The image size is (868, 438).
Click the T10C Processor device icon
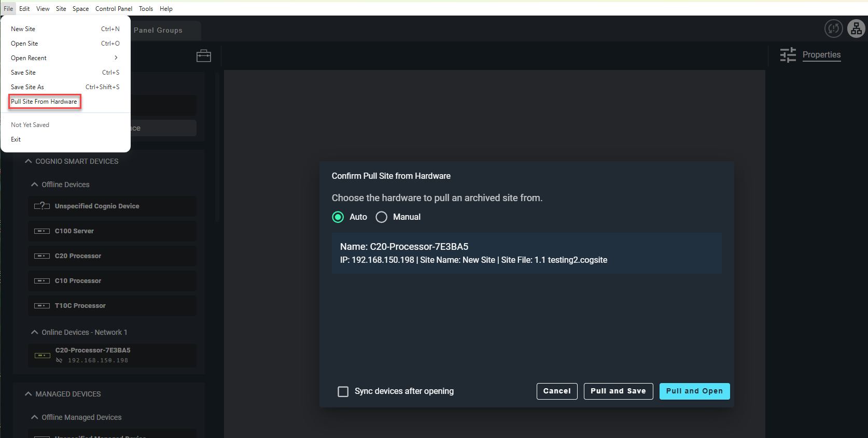click(x=42, y=306)
